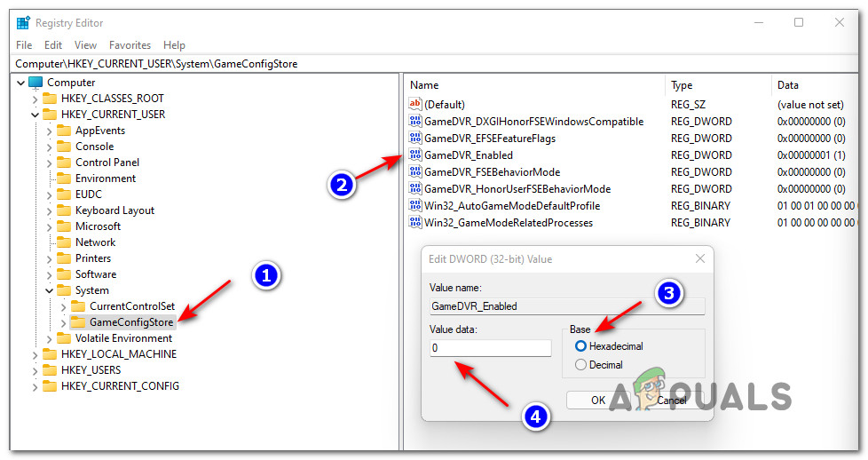Select the Volatile Environment tree label
868x460 pixels.
point(124,338)
